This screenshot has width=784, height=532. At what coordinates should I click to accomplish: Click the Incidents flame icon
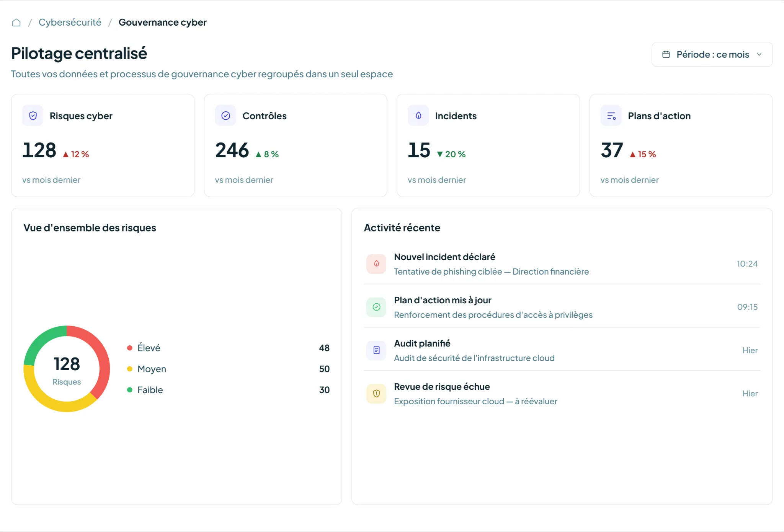(418, 116)
